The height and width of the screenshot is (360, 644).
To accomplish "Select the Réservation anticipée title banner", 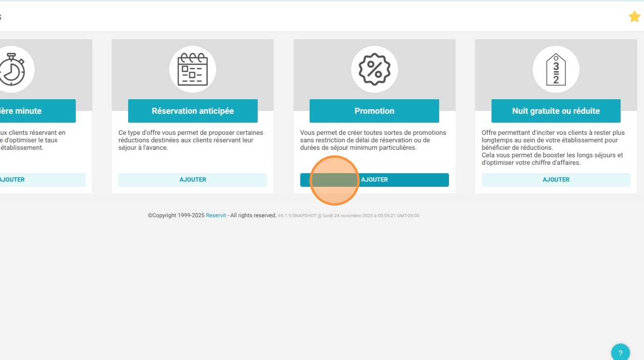I will point(193,111).
